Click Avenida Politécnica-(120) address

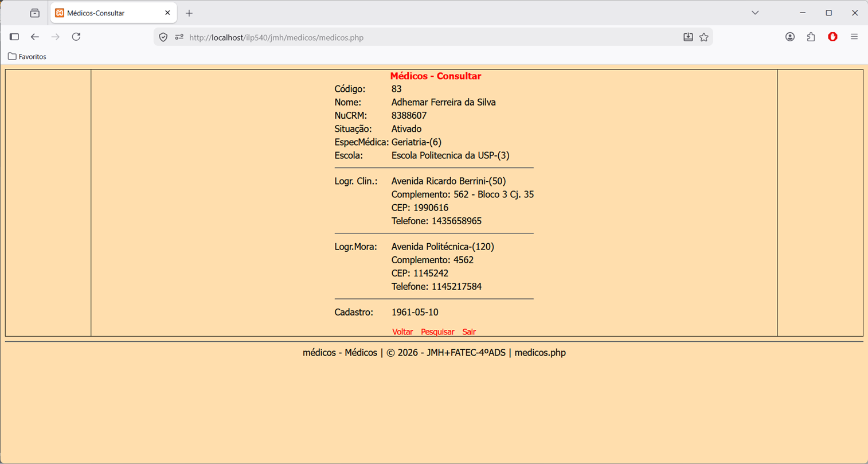point(443,247)
